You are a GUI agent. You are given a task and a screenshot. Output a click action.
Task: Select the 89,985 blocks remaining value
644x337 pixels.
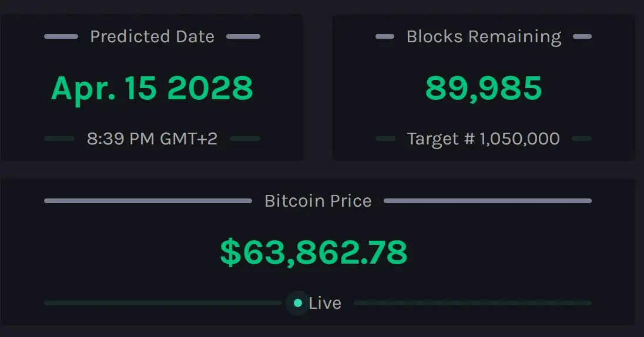[x=484, y=88]
